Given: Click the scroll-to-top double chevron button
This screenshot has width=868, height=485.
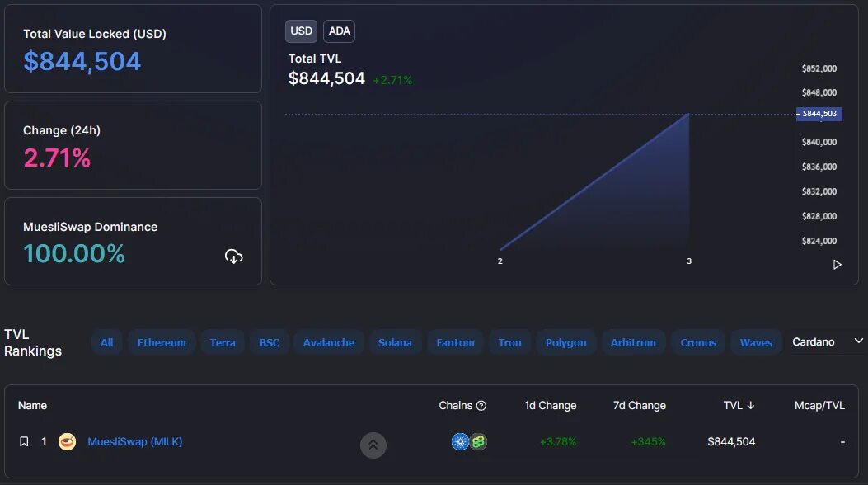Looking at the screenshot, I should tap(373, 445).
